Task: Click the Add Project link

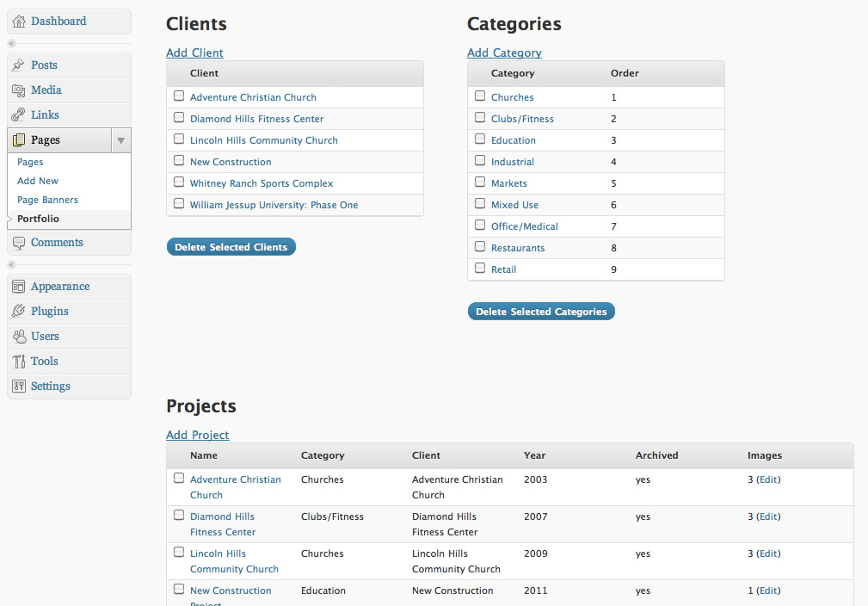Action: (198, 435)
